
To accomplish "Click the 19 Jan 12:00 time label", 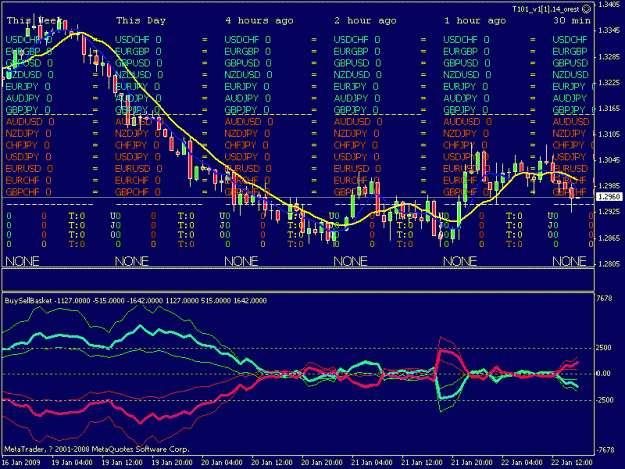I will coord(122,463).
